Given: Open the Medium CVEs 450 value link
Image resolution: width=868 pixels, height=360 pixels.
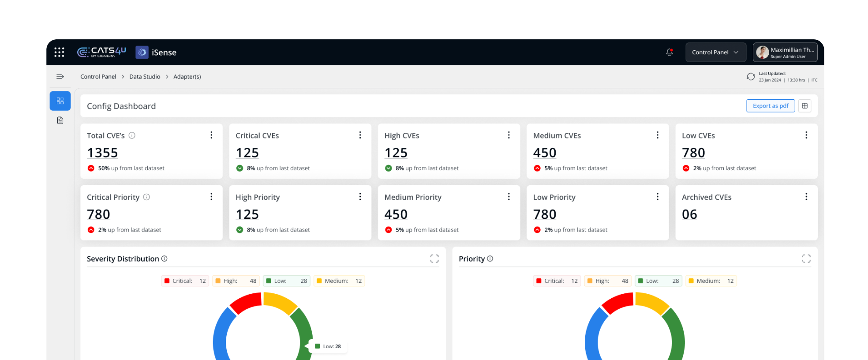Looking at the screenshot, I should click(545, 153).
